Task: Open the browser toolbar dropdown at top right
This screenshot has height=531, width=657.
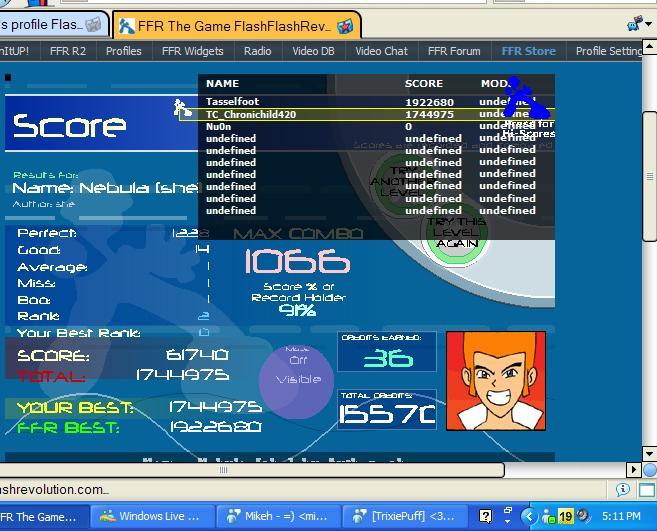Action: [x=638, y=23]
